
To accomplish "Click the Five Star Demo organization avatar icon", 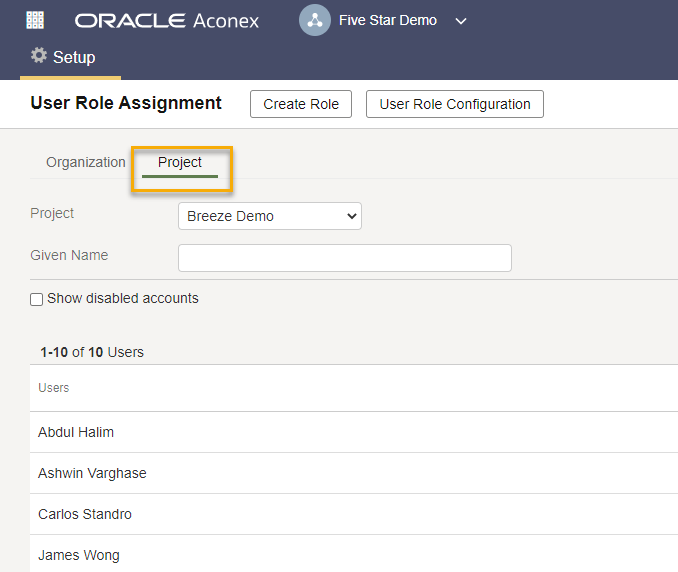I will pyautogui.click(x=315, y=20).
